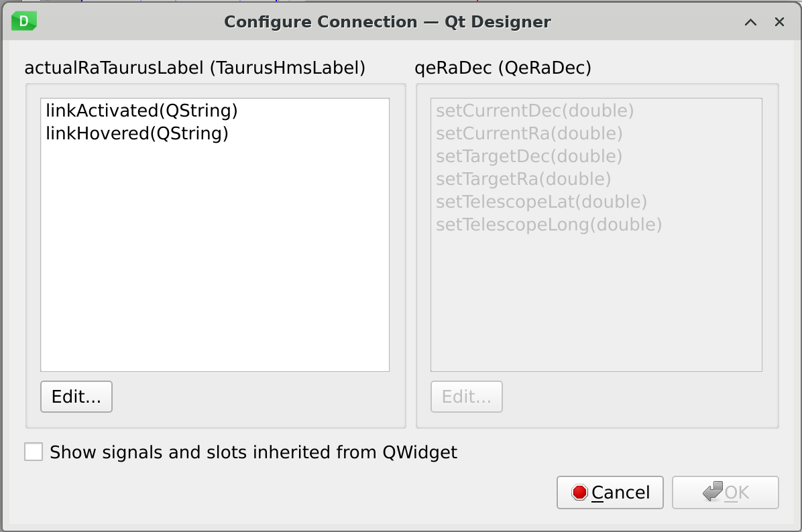Click Edit under the qeRaDec slots list

point(466,397)
